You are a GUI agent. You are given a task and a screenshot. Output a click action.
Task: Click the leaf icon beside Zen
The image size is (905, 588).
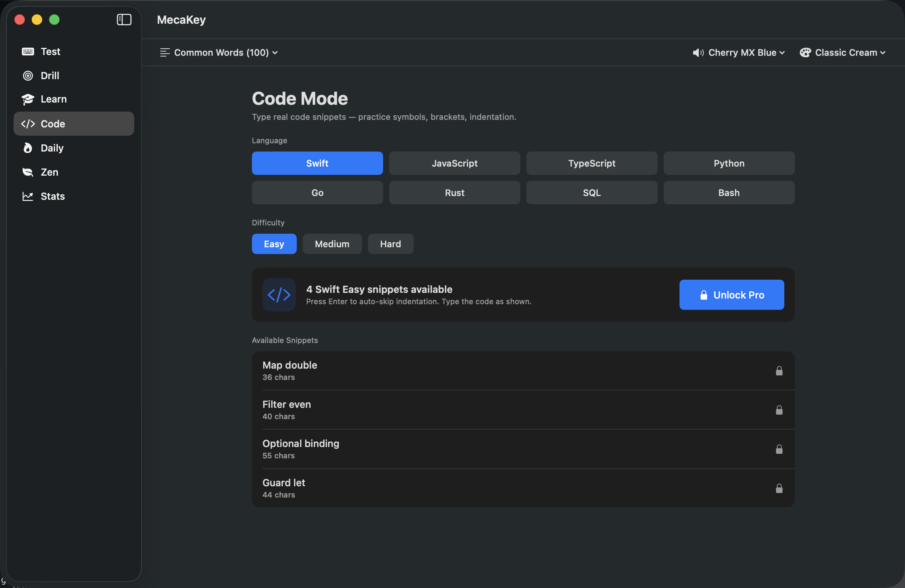(28, 172)
